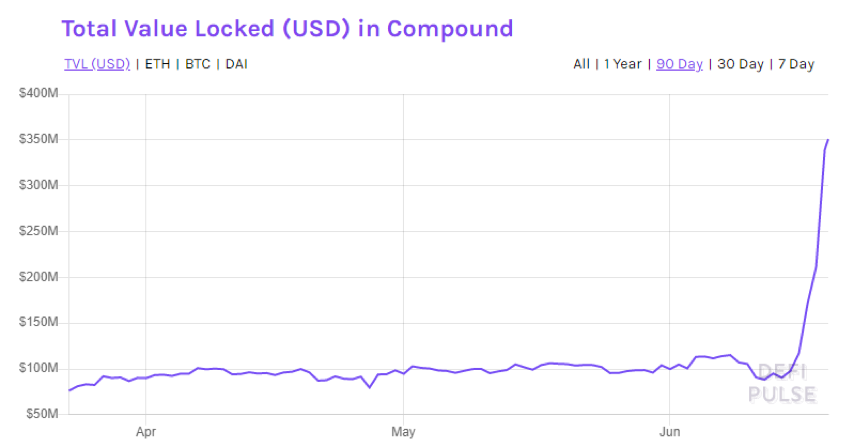Click the $200M y-axis label
This screenshot has width=852, height=445.
coord(40,277)
